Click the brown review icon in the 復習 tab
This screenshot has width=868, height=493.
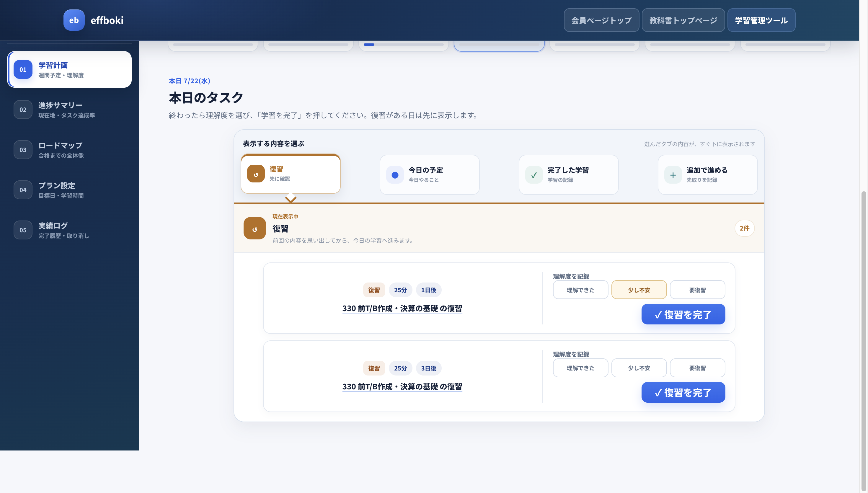point(256,174)
